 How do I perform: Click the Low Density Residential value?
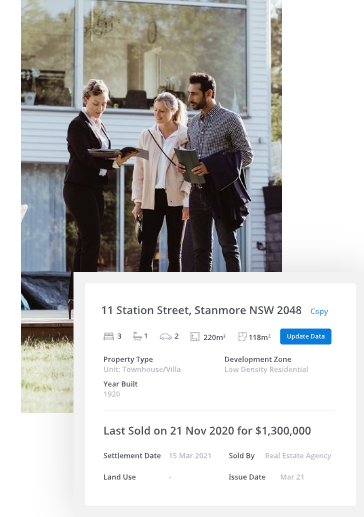(x=266, y=369)
